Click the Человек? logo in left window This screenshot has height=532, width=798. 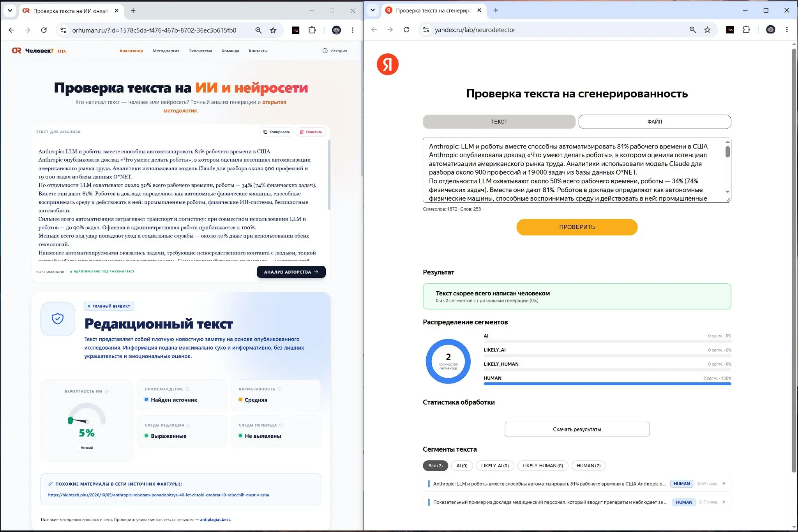(x=39, y=51)
